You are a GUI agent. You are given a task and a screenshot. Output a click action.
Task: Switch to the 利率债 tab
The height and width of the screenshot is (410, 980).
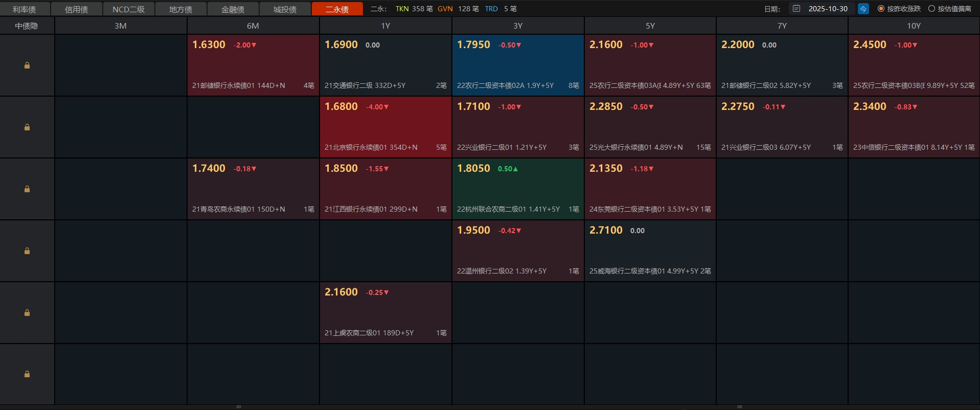25,9
